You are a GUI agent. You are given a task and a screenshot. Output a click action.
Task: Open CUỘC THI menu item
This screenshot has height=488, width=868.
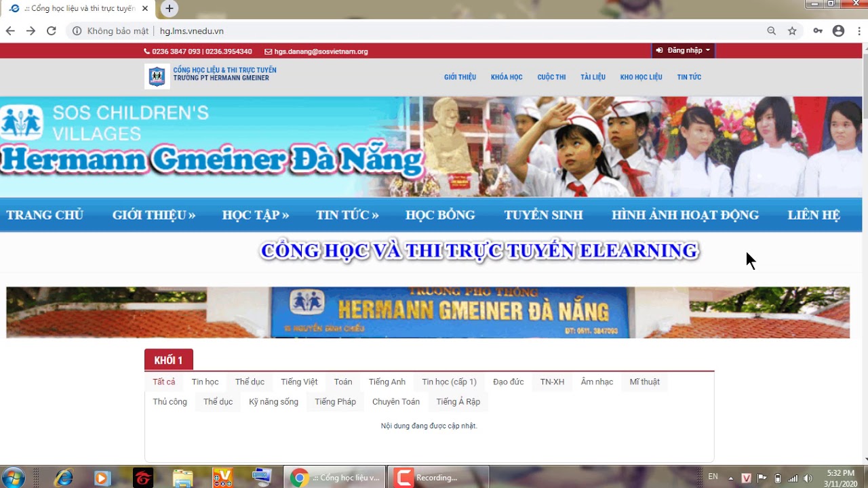point(551,77)
